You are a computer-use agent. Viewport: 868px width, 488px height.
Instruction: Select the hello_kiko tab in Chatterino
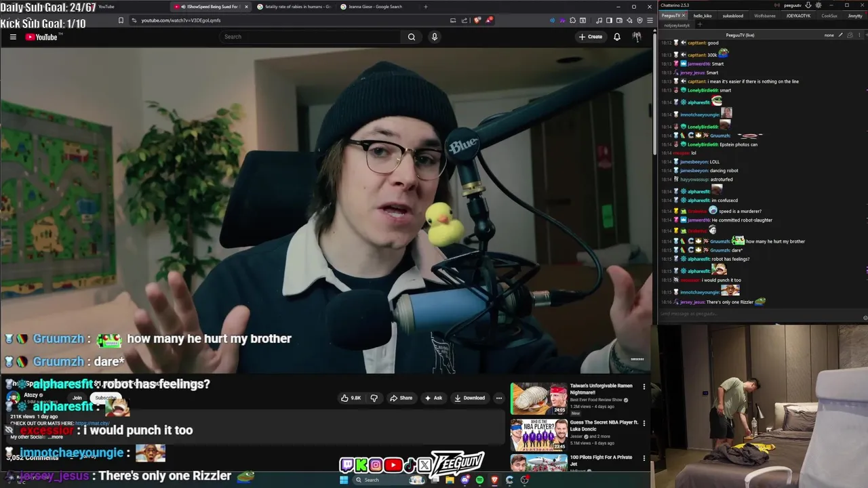703,16
